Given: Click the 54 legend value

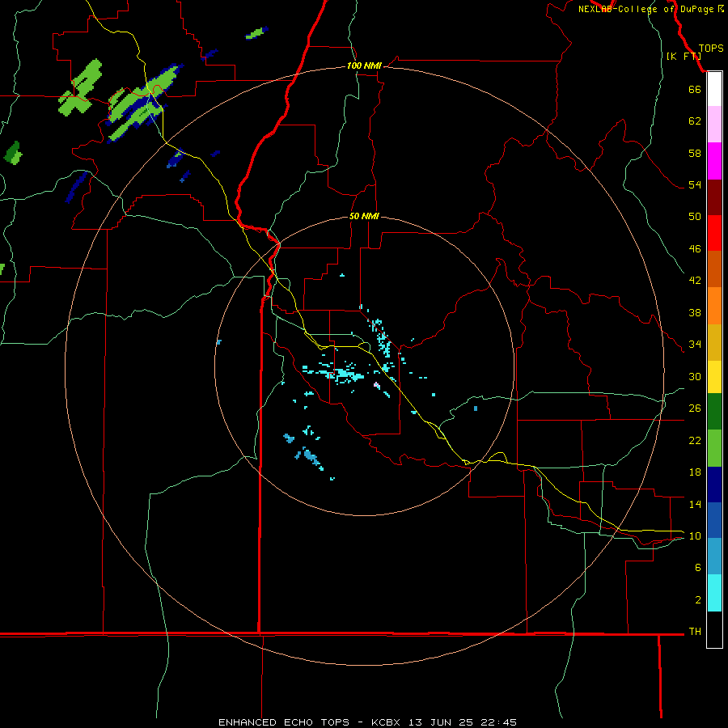Looking at the screenshot, I should tap(695, 184).
